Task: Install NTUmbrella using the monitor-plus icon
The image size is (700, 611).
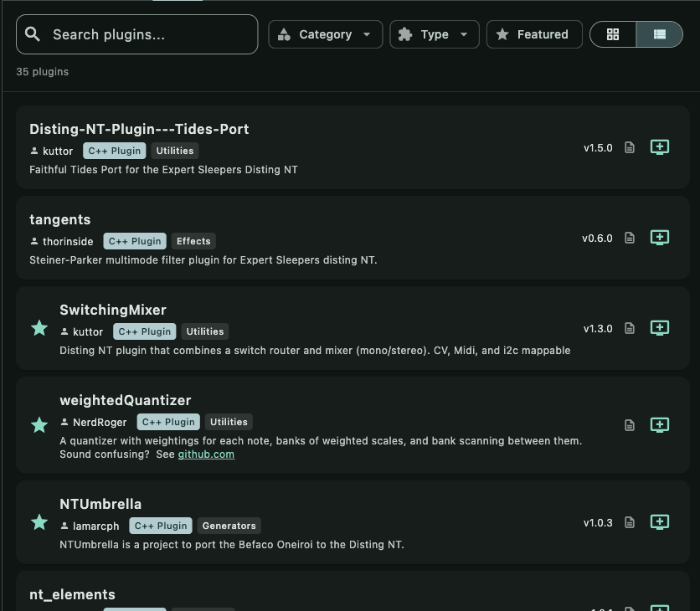Action: click(x=660, y=522)
